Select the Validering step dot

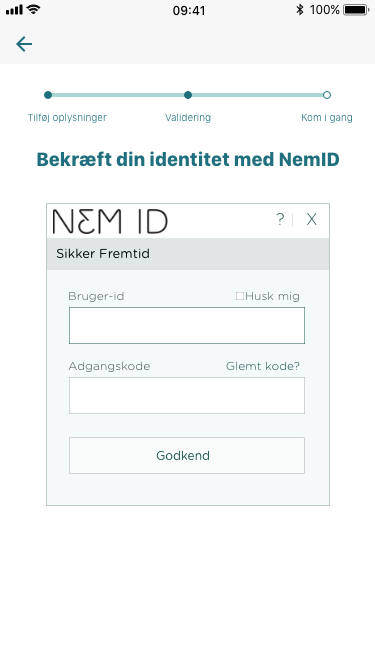coord(188,95)
